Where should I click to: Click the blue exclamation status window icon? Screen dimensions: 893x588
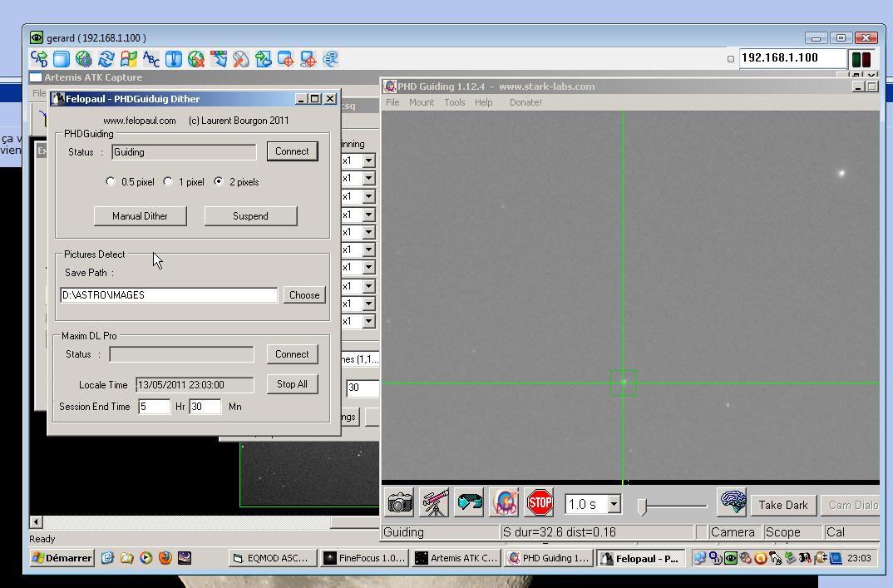pos(174,59)
